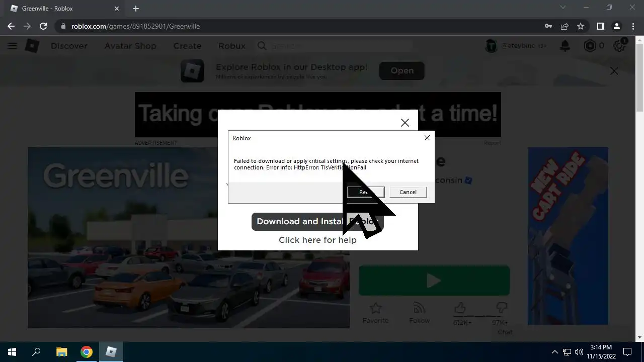
Task: Click the thumbs-up like icon
Action: click(x=460, y=308)
